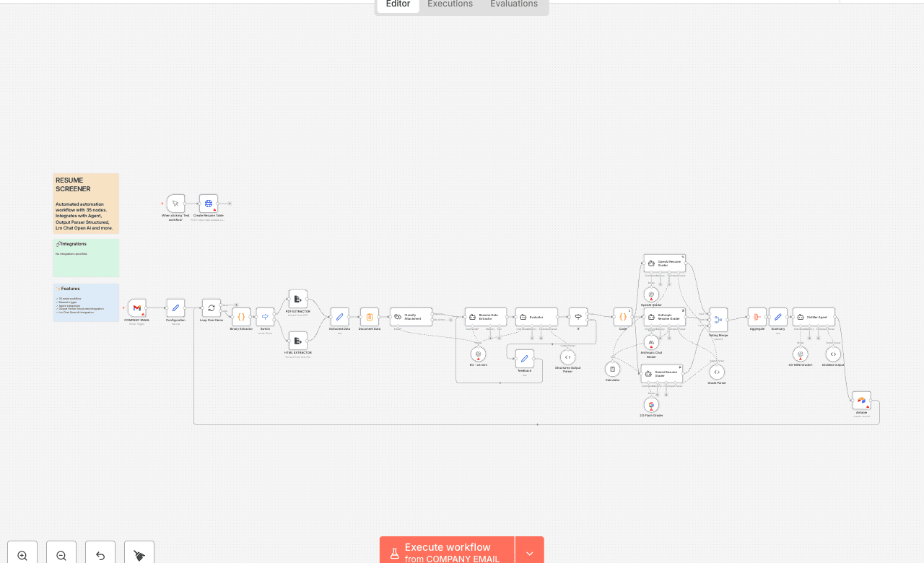This screenshot has height=563, width=924.
Task: Click the tidy up workflow broom button
Action: 139,555
